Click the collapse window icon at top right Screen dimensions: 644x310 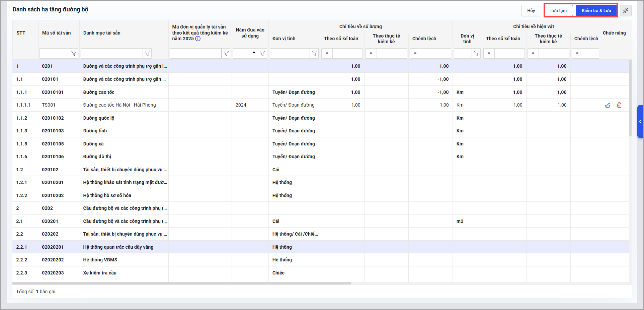(625, 11)
